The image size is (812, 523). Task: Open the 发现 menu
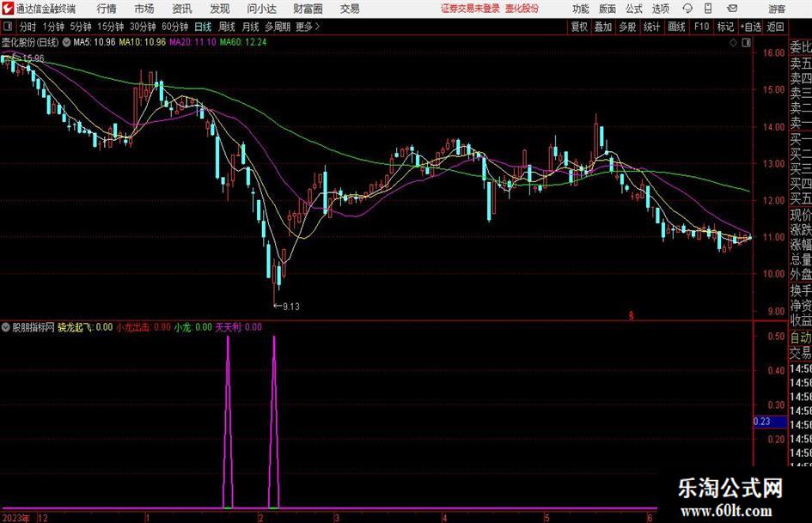pyautogui.click(x=220, y=9)
